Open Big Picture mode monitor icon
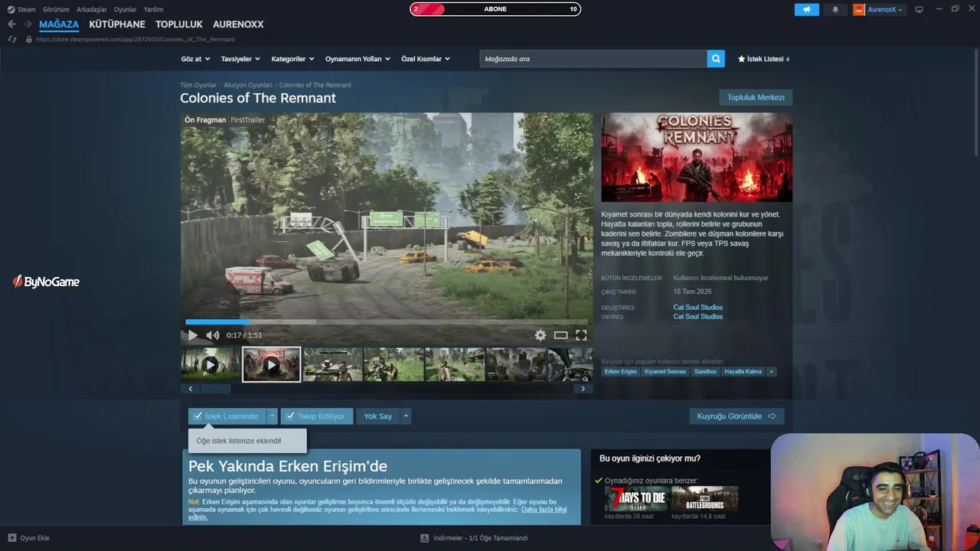Image resolution: width=980 pixels, height=551 pixels. coord(919,9)
